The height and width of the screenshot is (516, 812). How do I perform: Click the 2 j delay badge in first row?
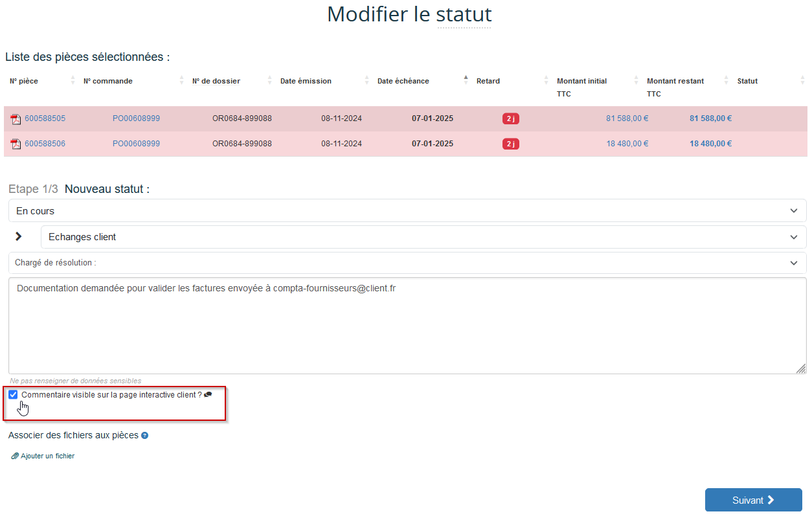click(x=510, y=118)
